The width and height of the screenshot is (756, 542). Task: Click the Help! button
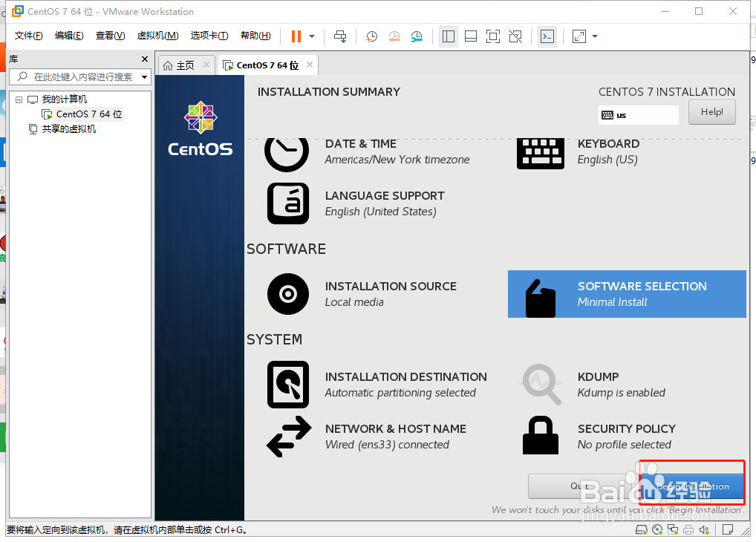click(x=711, y=112)
